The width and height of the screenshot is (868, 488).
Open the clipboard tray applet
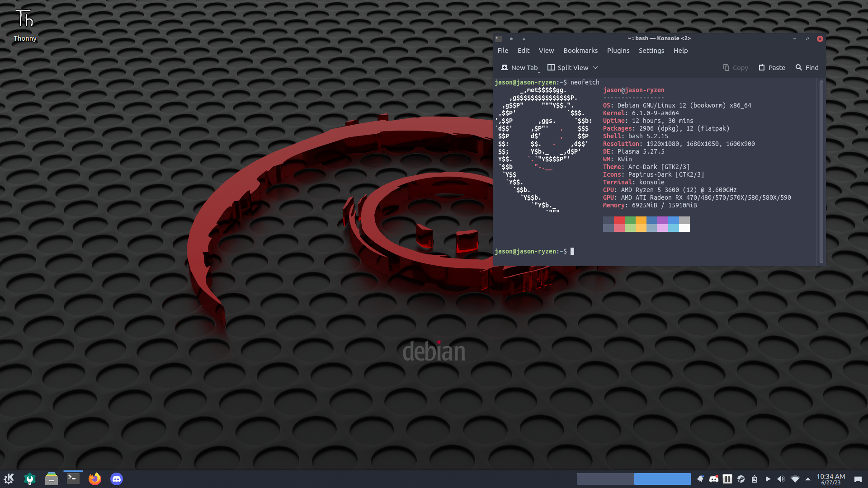pyautogui.click(x=755, y=479)
